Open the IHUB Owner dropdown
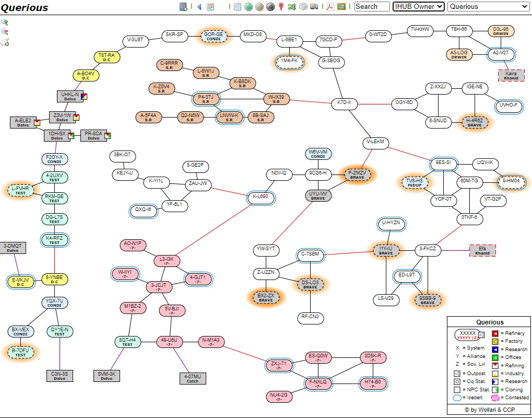532x418 pixels. (x=418, y=6)
